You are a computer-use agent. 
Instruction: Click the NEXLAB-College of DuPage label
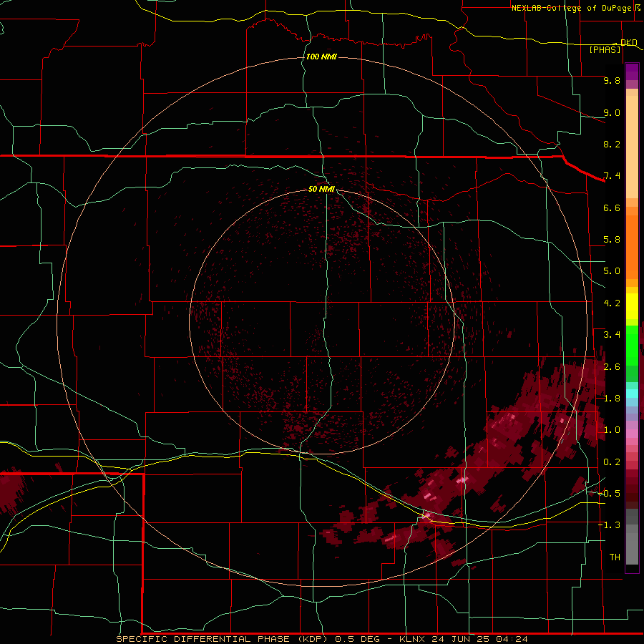click(571, 8)
